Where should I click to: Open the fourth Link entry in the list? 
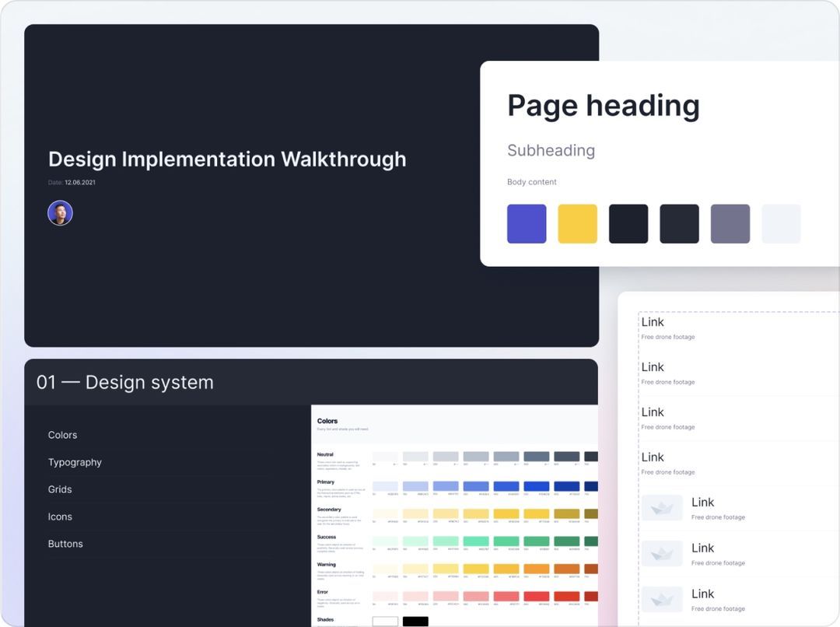click(x=653, y=457)
